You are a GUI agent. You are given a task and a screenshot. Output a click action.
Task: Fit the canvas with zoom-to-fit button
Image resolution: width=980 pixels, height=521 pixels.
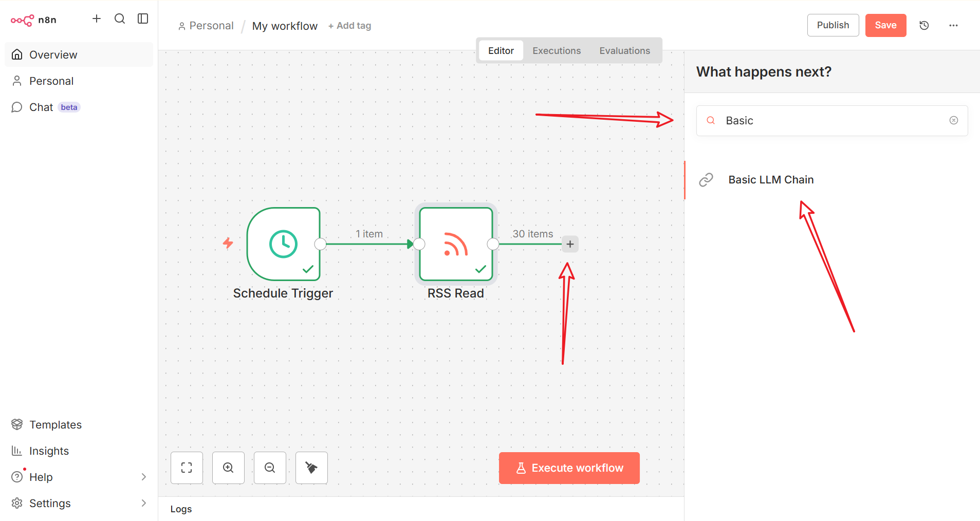point(187,468)
